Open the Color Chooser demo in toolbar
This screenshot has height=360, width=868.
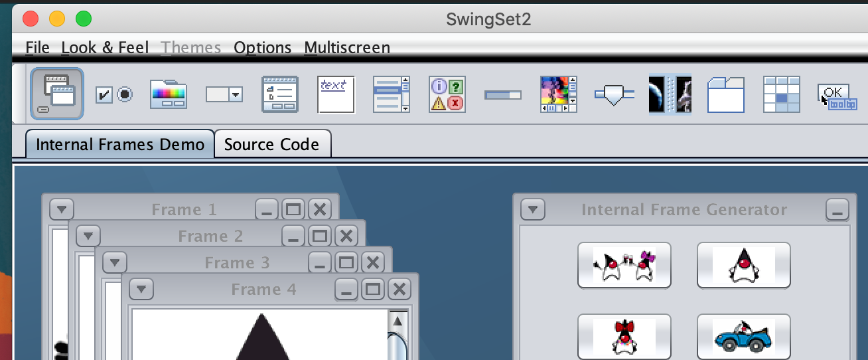[169, 94]
